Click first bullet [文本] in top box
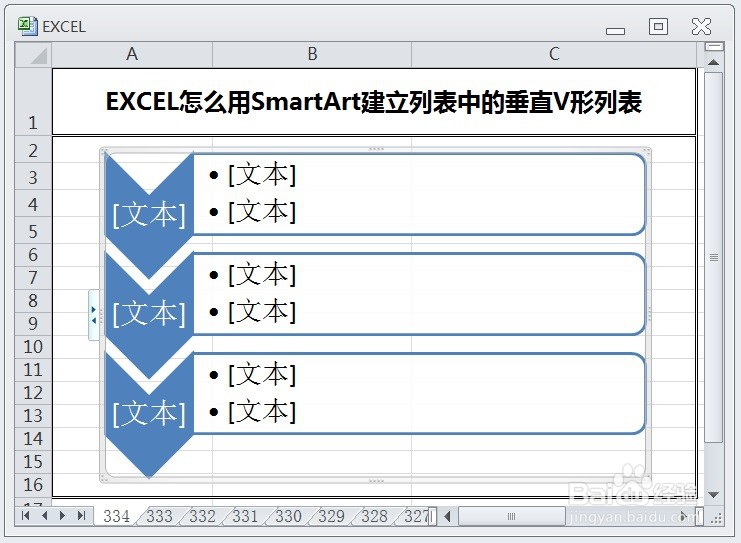 point(262,175)
